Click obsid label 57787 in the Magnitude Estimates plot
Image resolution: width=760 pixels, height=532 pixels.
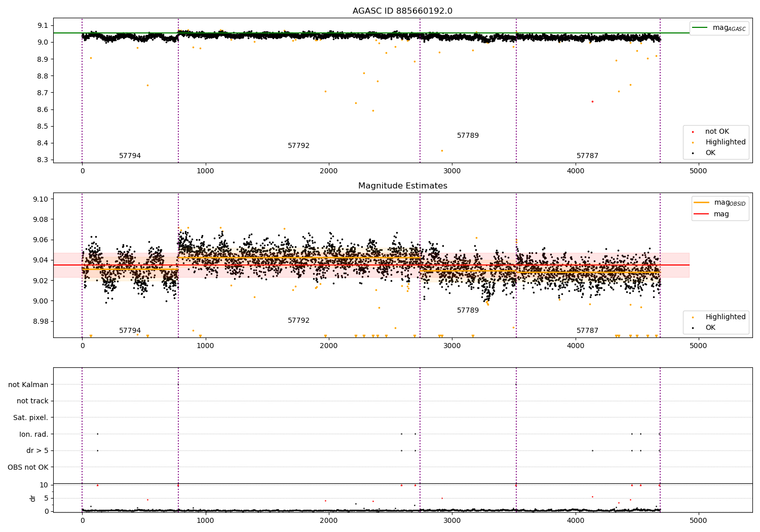point(588,331)
